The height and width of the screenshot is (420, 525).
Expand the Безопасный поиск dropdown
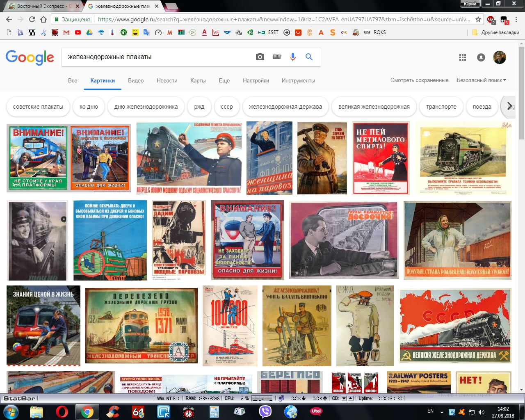point(481,80)
